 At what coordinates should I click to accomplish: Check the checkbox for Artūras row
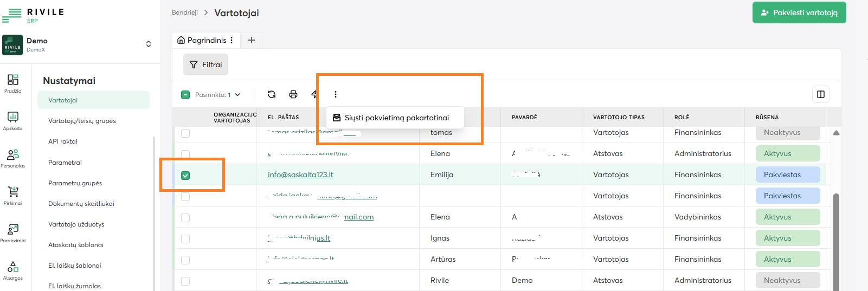(x=185, y=260)
